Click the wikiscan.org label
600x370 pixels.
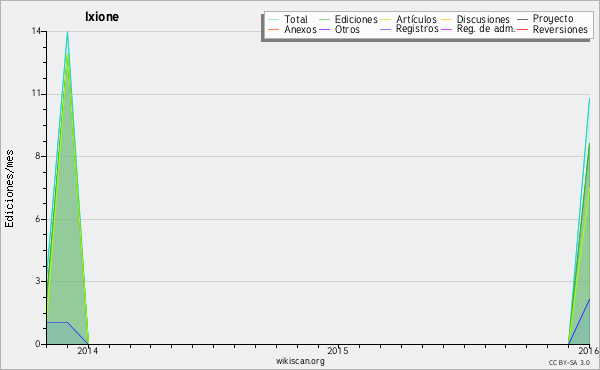click(x=300, y=361)
